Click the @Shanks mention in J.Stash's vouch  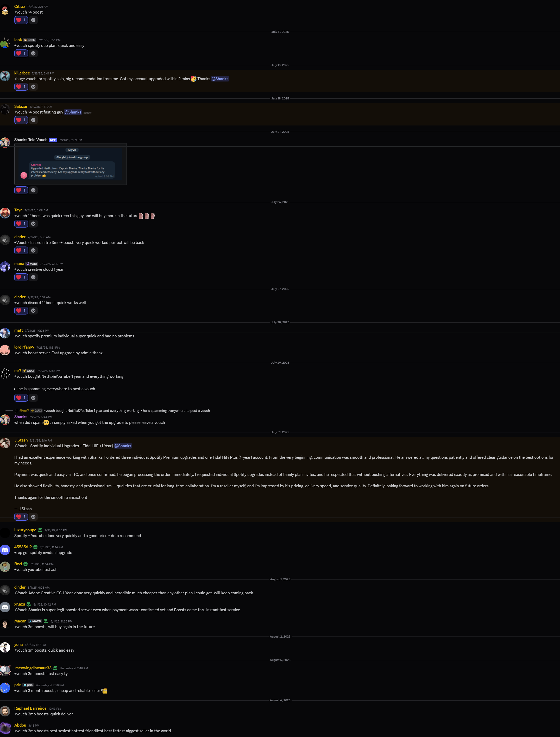pos(123,446)
